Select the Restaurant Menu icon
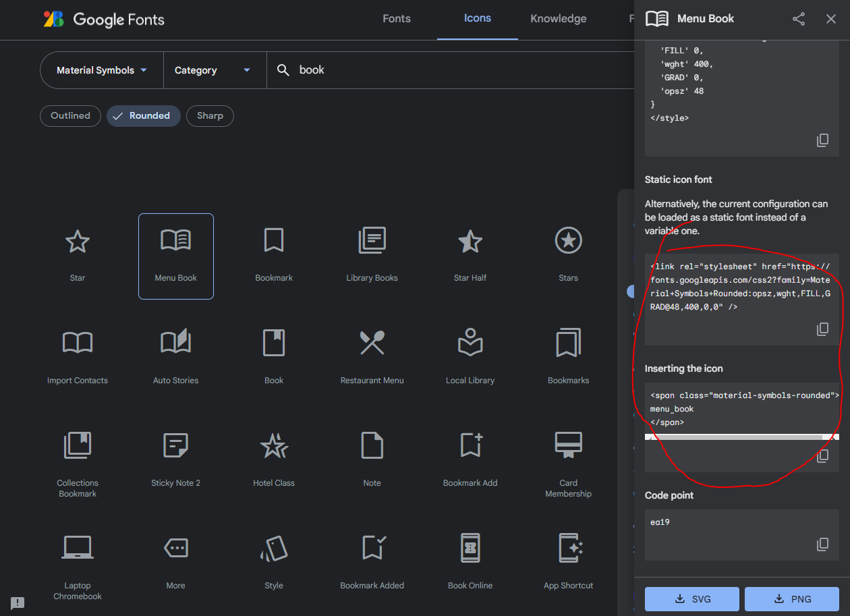The height and width of the screenshot is (616, 850). click(x=372, y=343)
